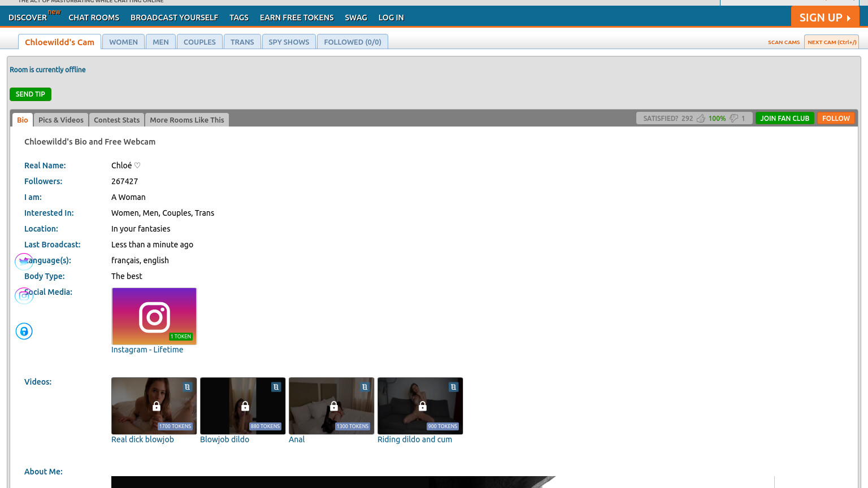Go to Chat Rooms
Viewport: 868px width, 488px height.
pos(94,18)
